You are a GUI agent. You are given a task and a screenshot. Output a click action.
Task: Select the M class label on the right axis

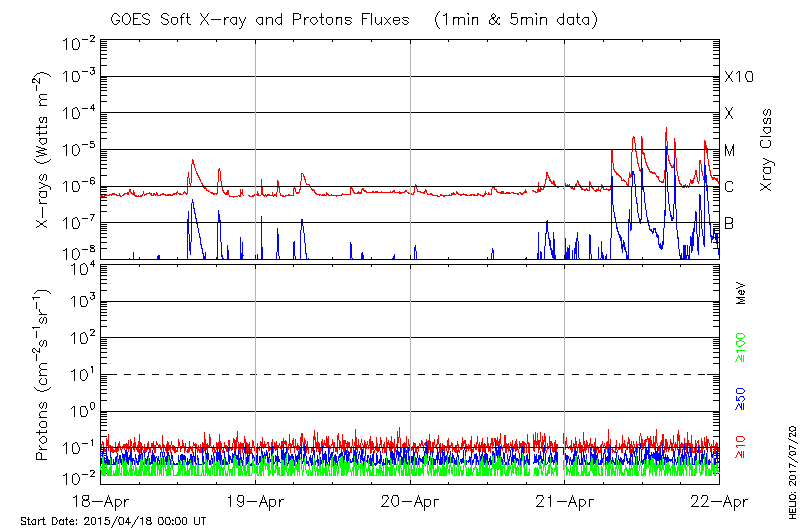[730, 151]
